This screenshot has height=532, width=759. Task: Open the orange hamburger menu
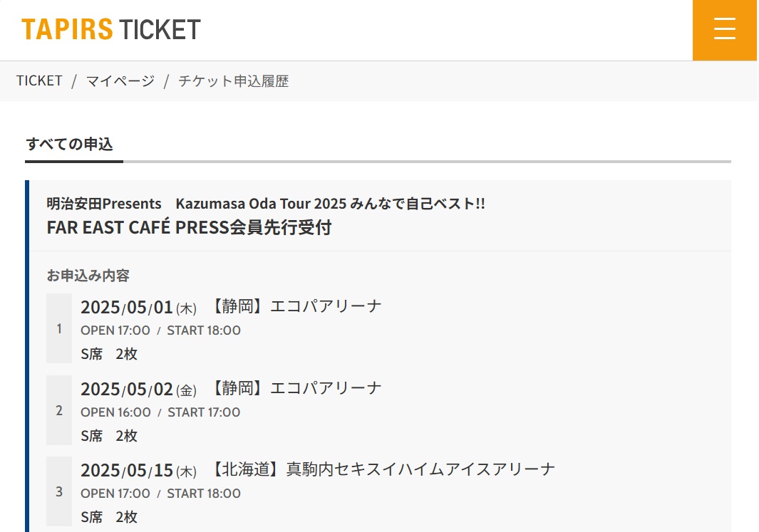point(724,30)
